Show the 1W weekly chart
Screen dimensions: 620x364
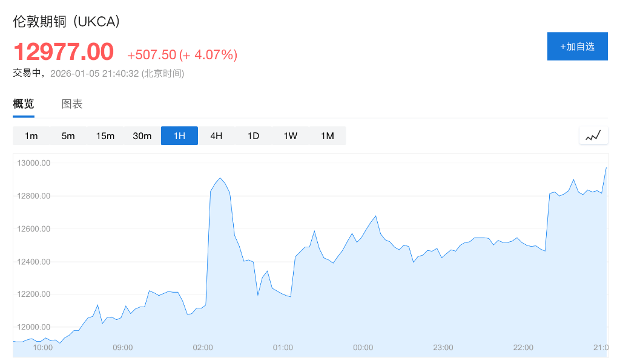tap(290, 136)
